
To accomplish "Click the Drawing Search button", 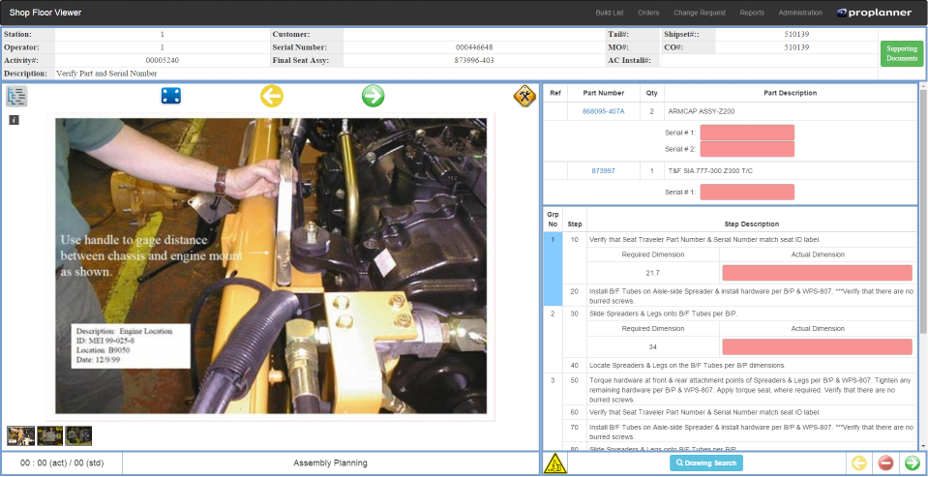I will (x=706, y=463).
